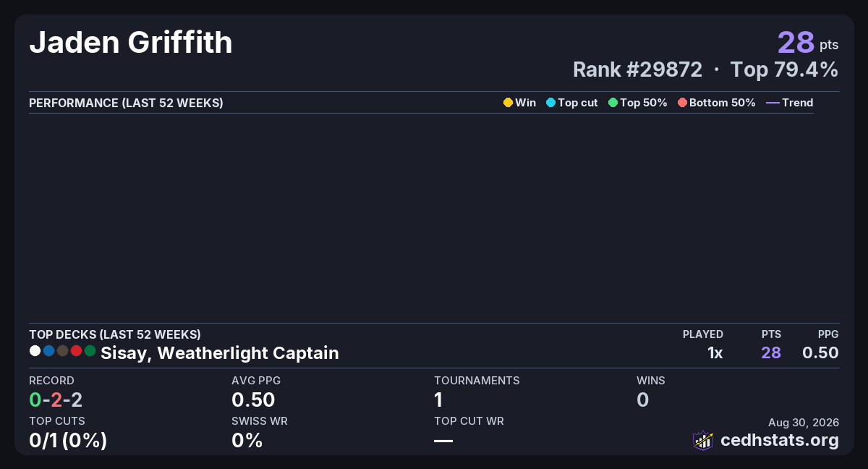The height and width of the screenshot is (469, 868).
Task: Click the black mana color dot
Action: (x=62, y=351)
